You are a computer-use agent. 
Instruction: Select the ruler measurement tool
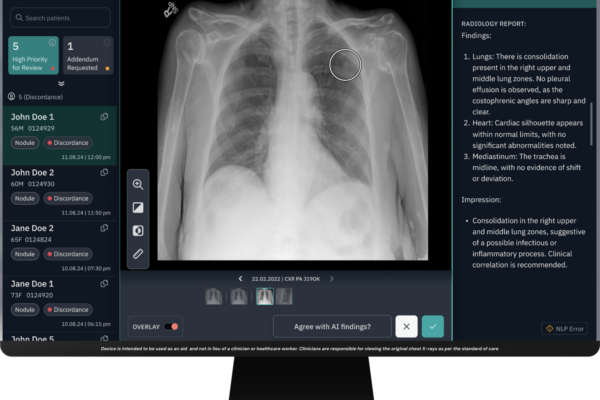tap(138, 254)
